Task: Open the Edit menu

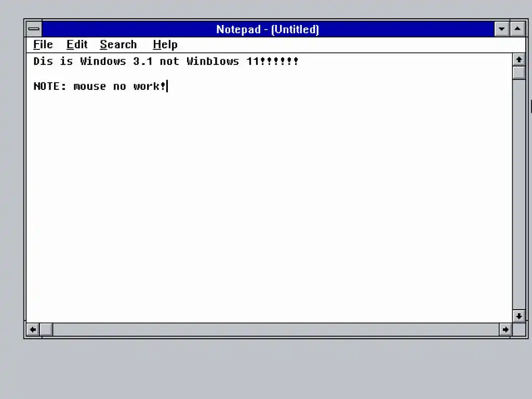Action: click(77, 45)
